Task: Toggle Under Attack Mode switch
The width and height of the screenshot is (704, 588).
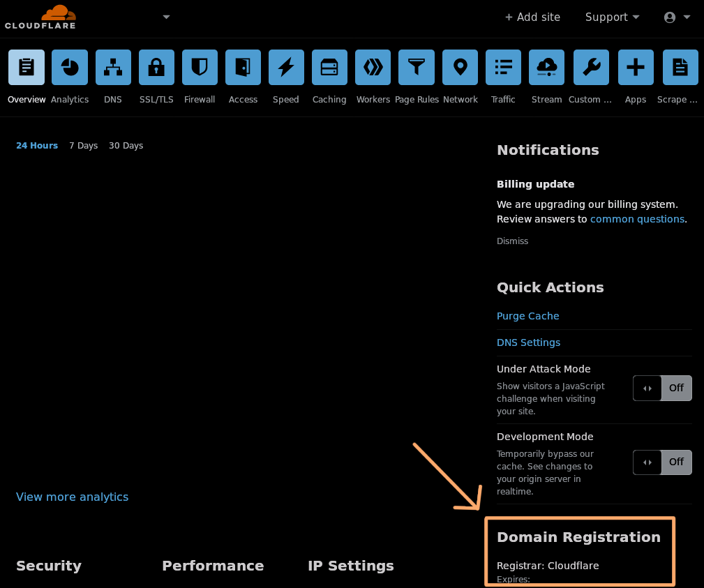Action: [x=662, y=389]
